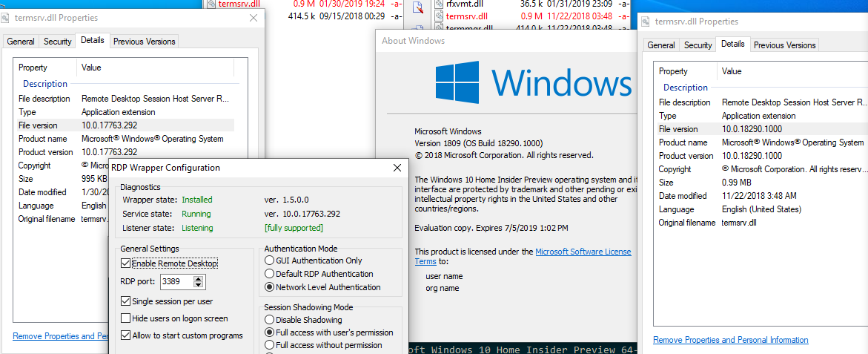Choose Full access with user's permission

(x=270, y=332)
